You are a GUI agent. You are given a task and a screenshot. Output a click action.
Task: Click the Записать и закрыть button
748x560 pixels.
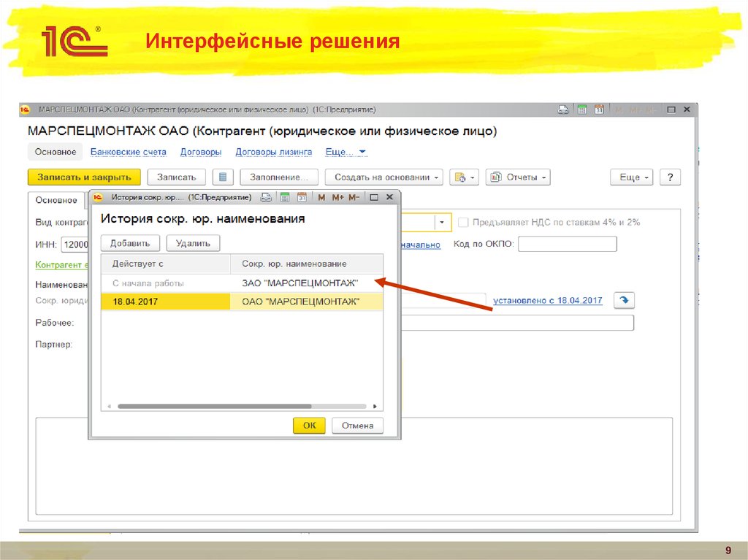[84, 177]
